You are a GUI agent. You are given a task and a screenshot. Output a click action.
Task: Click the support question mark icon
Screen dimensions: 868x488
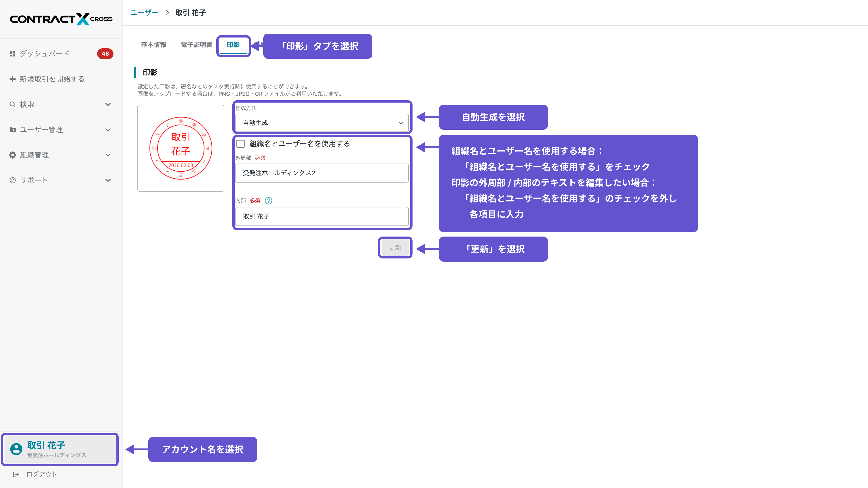(x=12, y=180)
